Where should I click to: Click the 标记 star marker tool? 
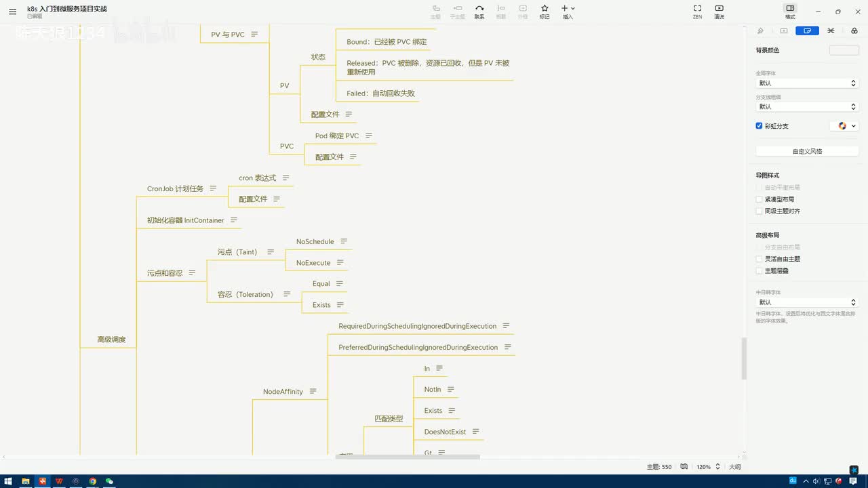(x=545, y=12)
